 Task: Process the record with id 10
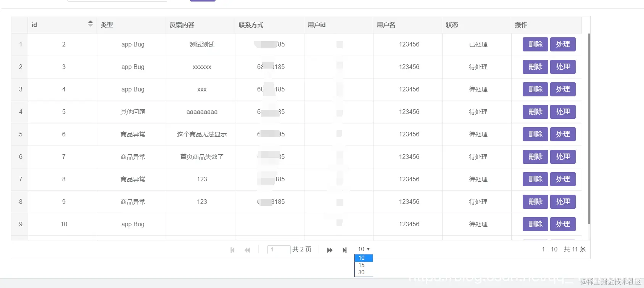point(563,224)
